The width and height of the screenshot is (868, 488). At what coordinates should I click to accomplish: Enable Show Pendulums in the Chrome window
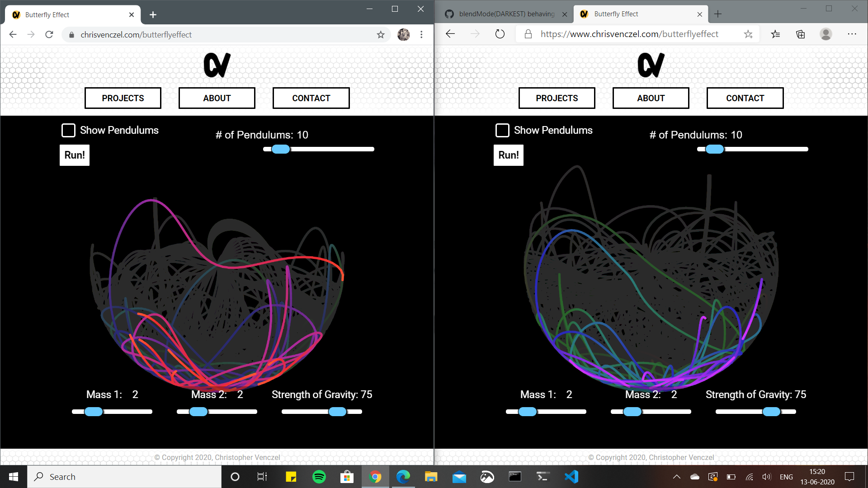68,130
